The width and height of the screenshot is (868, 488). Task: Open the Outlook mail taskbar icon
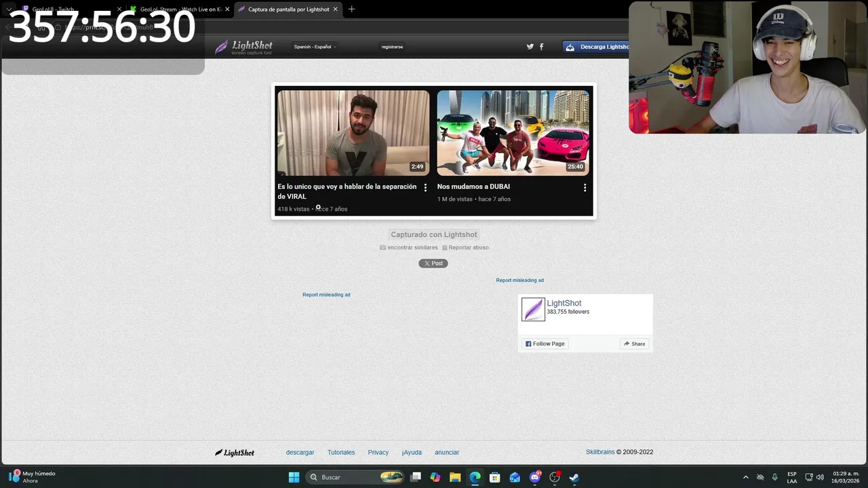pyautogui.click(x=515, y=477)
